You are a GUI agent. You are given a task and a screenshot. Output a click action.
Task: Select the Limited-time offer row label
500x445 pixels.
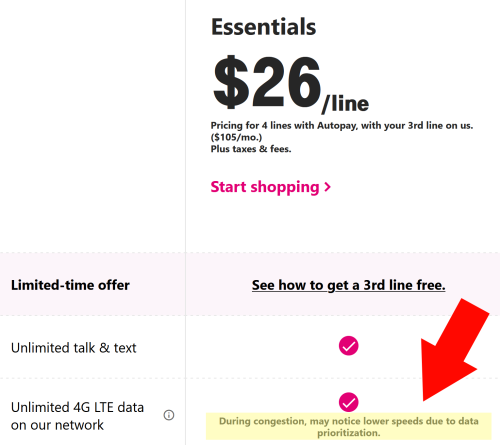70,285
